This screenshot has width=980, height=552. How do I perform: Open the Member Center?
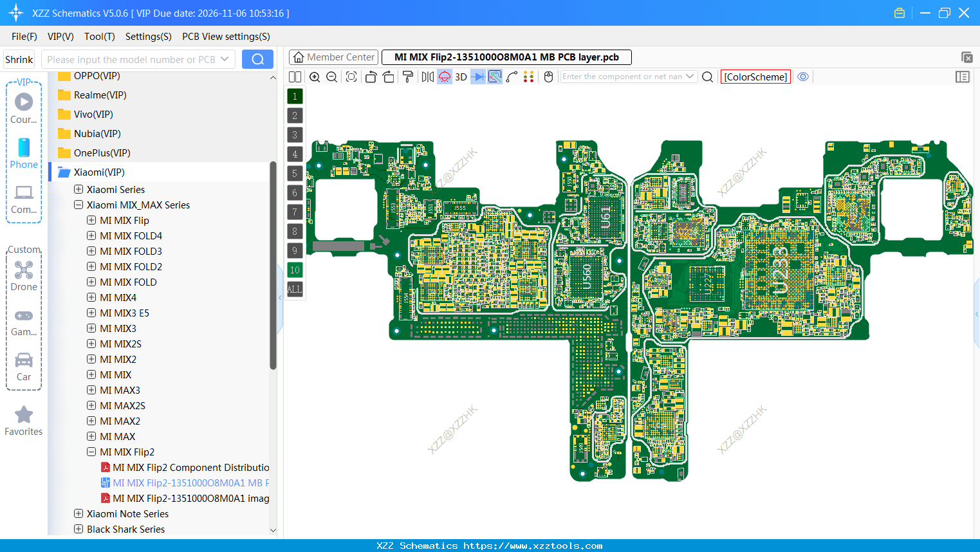tap(333, 57)
